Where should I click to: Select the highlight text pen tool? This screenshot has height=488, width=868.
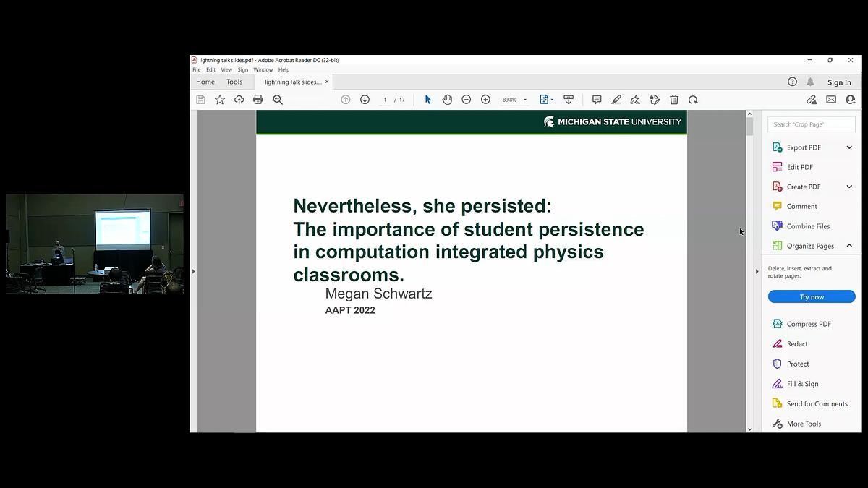616,100
